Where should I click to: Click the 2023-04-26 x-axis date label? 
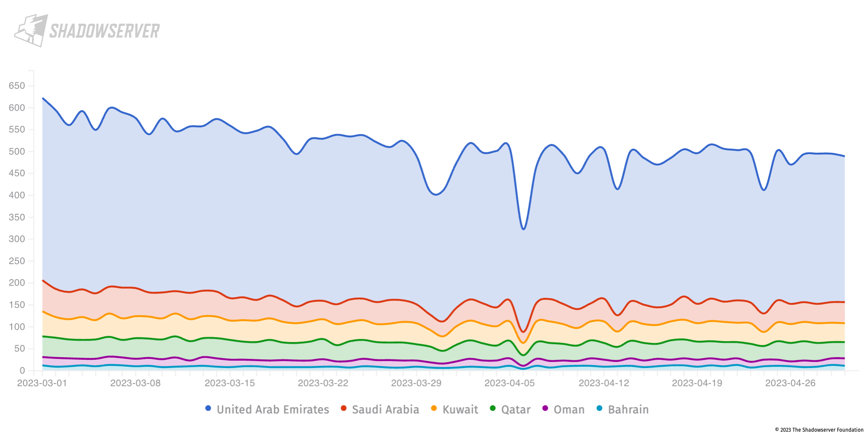[x=790, y=383]
